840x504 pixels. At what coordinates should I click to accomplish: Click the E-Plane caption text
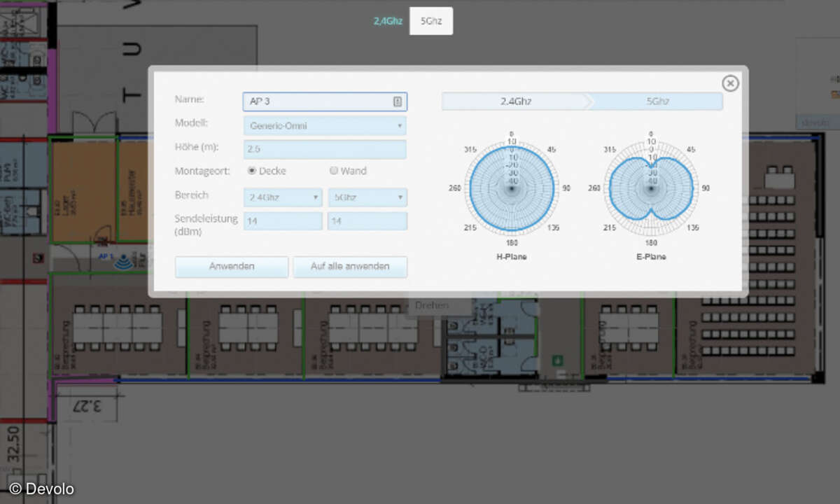(651, 257)
